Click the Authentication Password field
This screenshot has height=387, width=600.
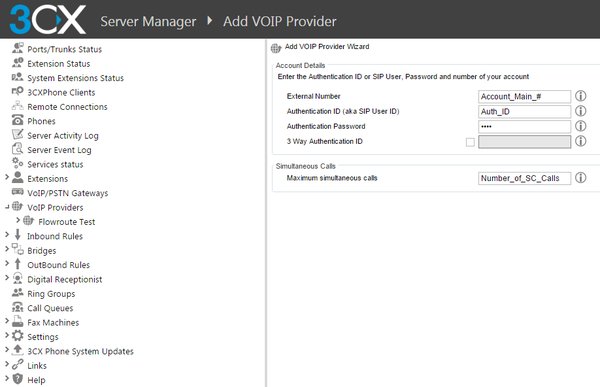(524, 126)
